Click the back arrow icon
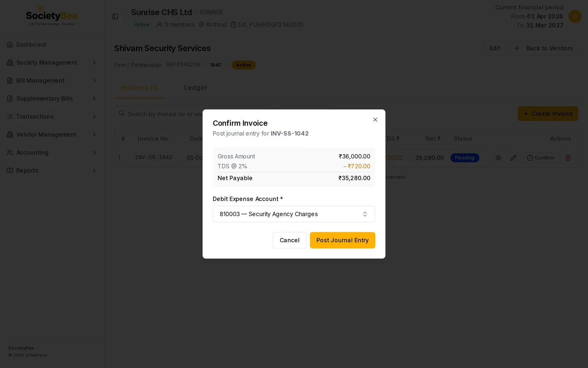This screenshot has width=588, height=368. pos(517,48)
